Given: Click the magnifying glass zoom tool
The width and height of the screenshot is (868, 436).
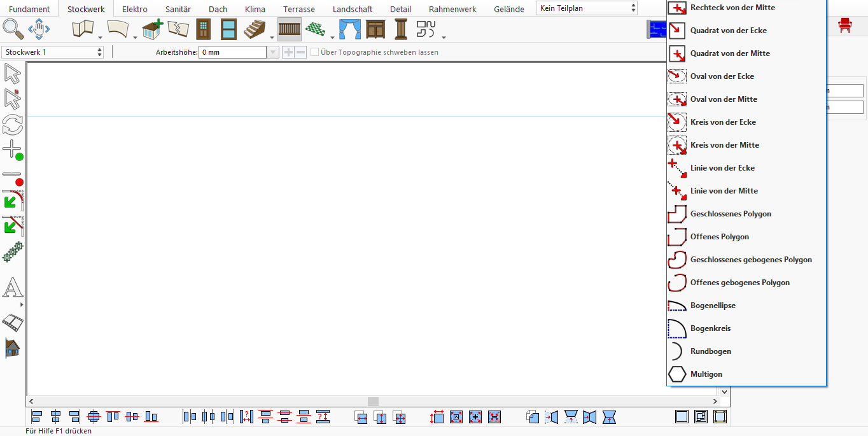Looking at the screenshot, I should coord(13,29).
